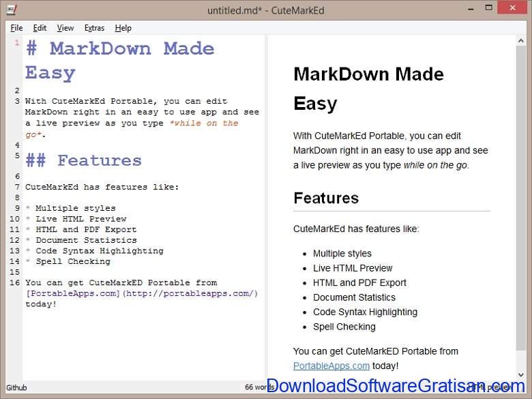Click 'Code Syntax Highlighting' bullet in preview
Image resolution: width=532 pixels, height=399 pixels.
pos(365,312)
